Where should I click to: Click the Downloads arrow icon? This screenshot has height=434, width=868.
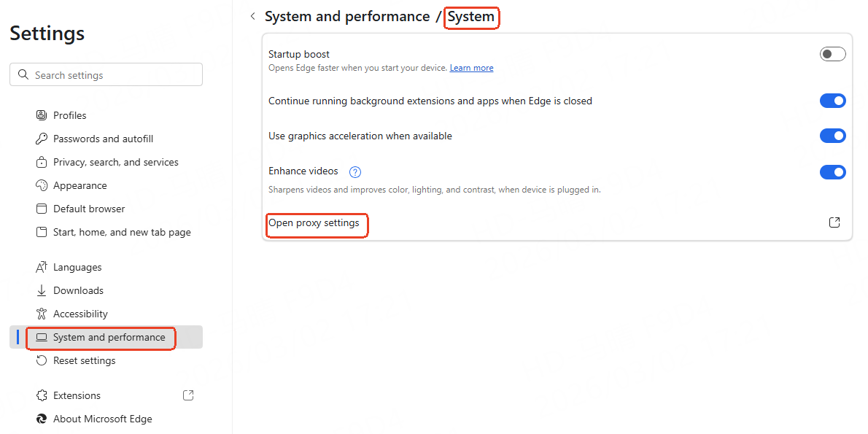click(x=41, y=290)
